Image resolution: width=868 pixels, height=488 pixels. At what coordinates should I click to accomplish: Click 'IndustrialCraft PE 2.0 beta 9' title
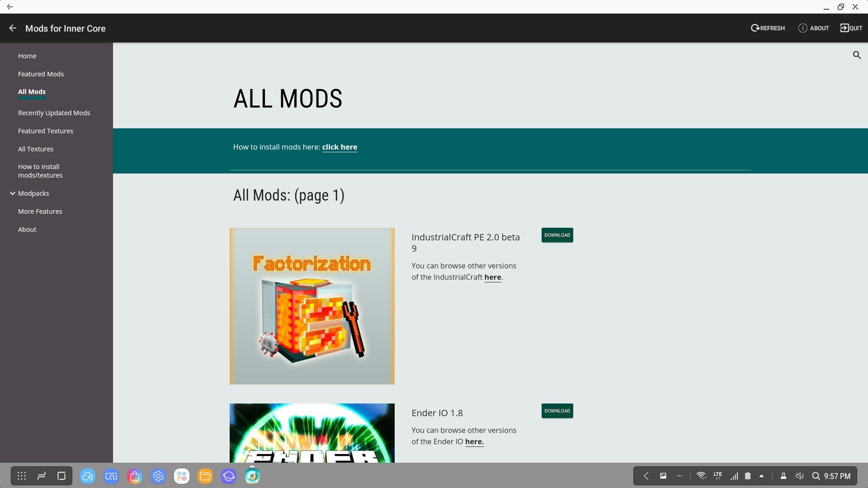point(466,243)
